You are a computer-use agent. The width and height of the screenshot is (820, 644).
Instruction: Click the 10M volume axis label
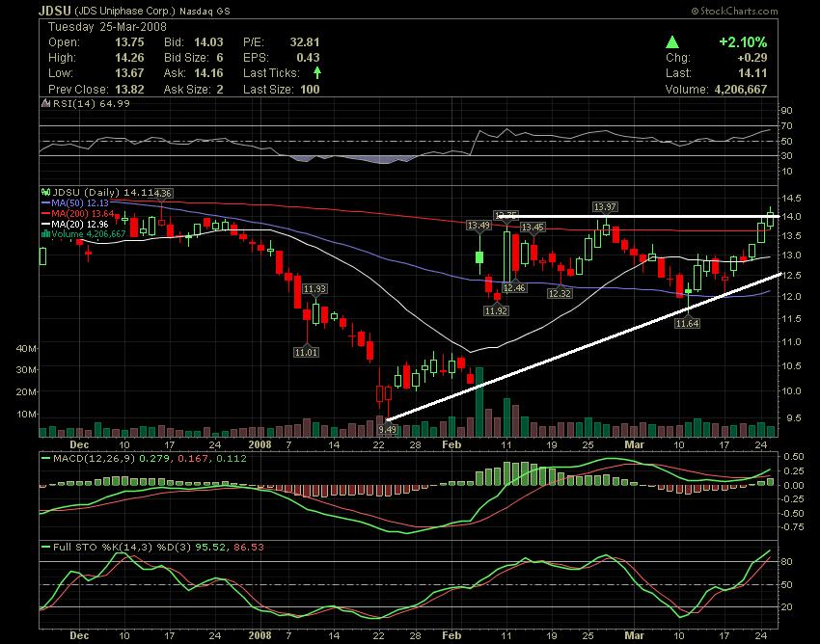pyautogui.click(x=26, y=414)
